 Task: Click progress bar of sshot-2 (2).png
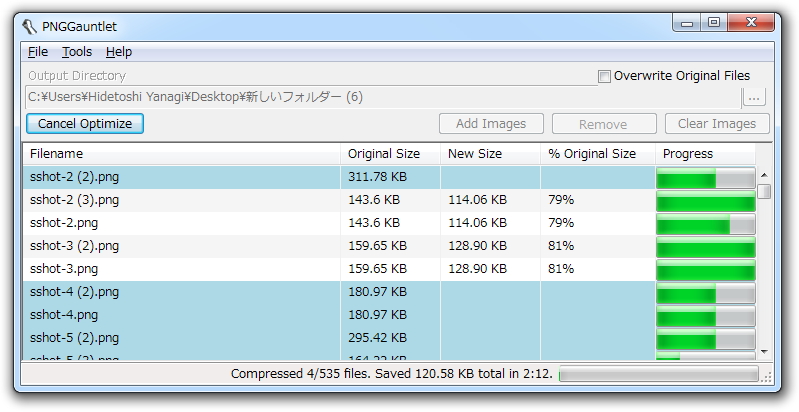click(706, 178)
